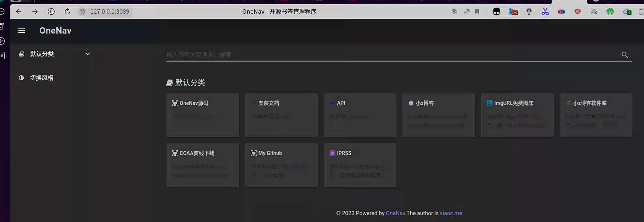Show site connection info globe icon
The height and width of the screenshot is (222, 644).
click(82, 12)
